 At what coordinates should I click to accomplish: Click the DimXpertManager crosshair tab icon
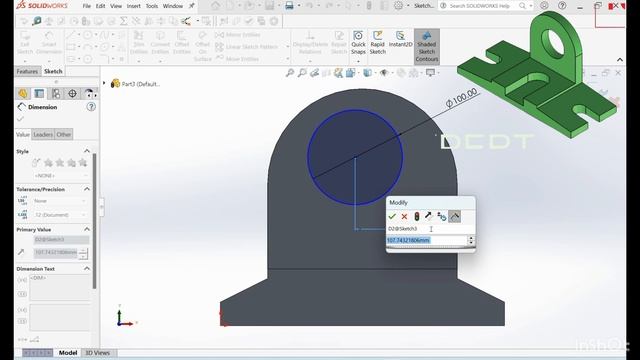tap(72, 93)
